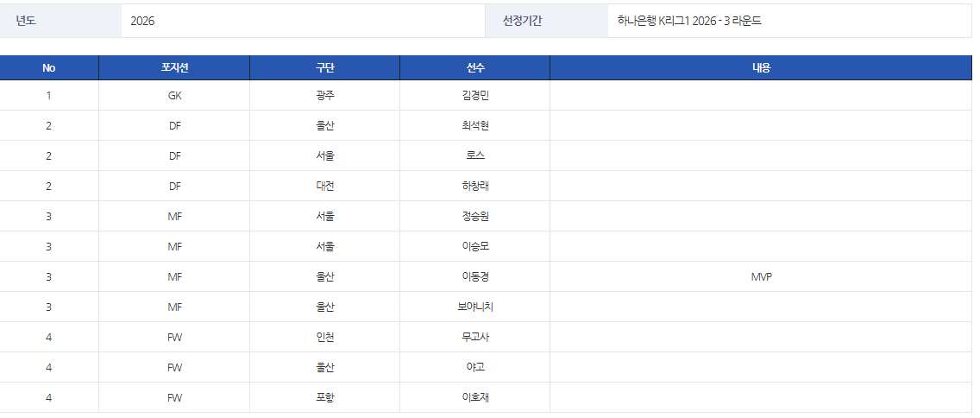Click the 포지션 column header
The image size is (980, 418).
pos(174,68)
